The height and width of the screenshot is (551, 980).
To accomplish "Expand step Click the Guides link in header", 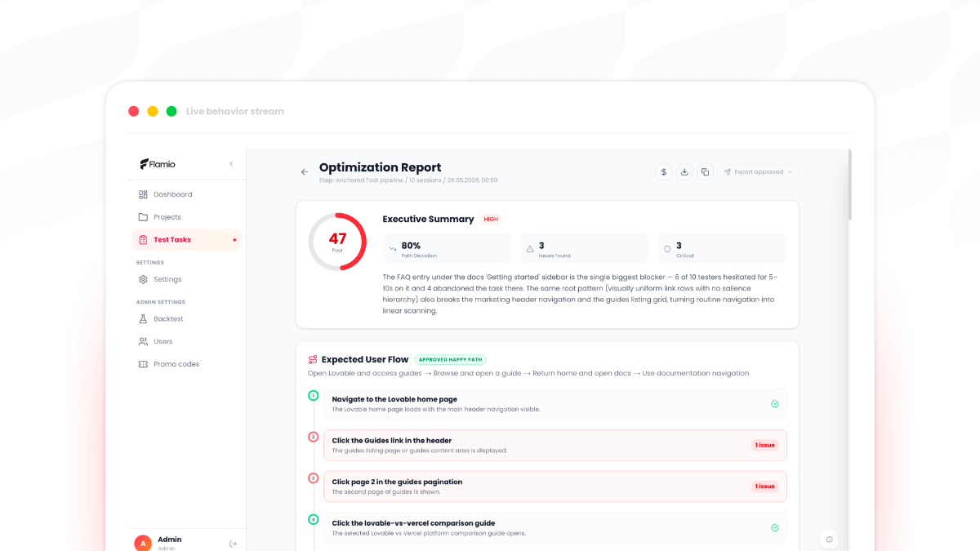I will pos(555,445).
